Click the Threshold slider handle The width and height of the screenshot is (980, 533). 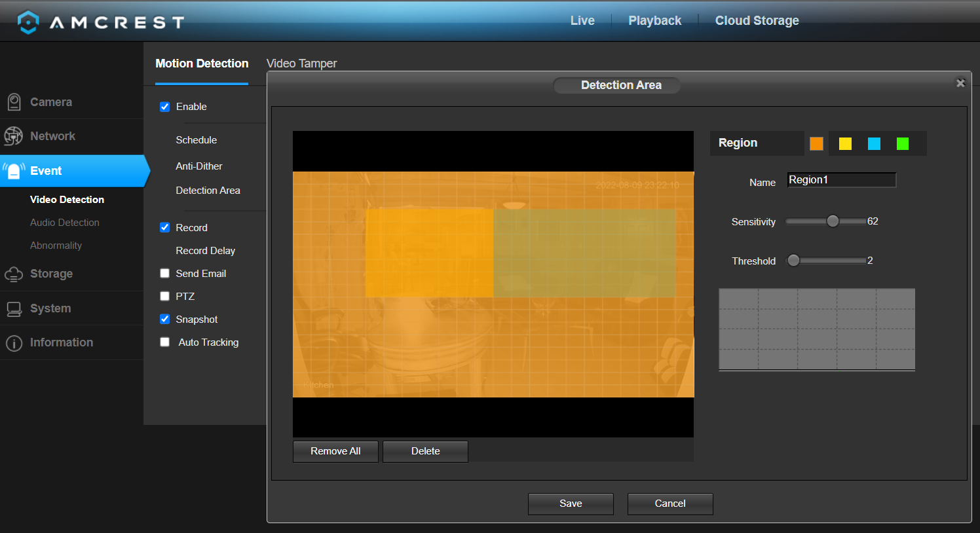pyautogui.click(x=793, y=261)
